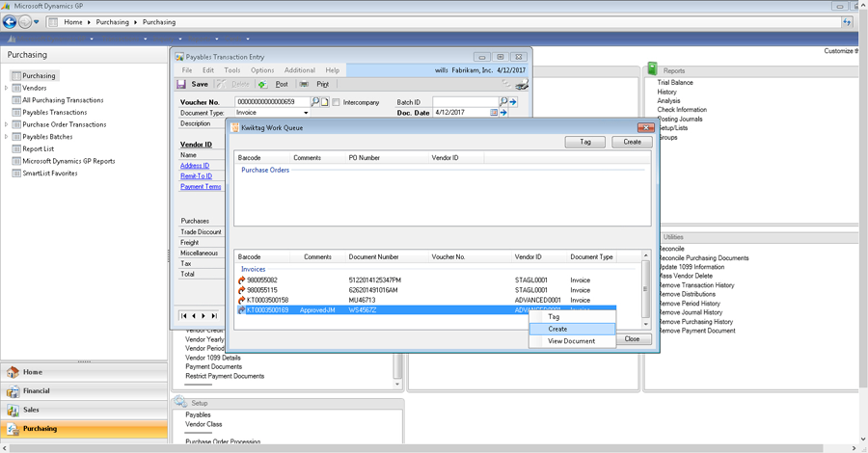This screenshot has height=453, width=868.
Task: Click the red arrow icon for barcode 980055115
Action: click(x=241, y=290)
